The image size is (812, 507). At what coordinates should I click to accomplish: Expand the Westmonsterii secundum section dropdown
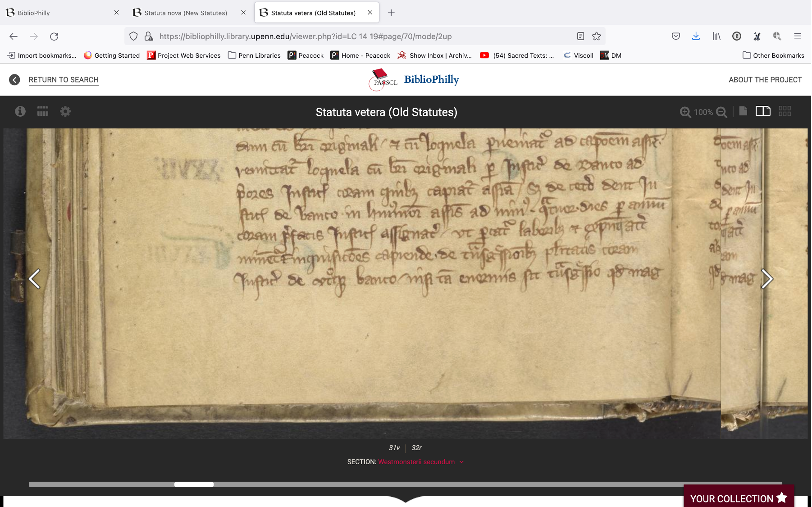[420, 461]
